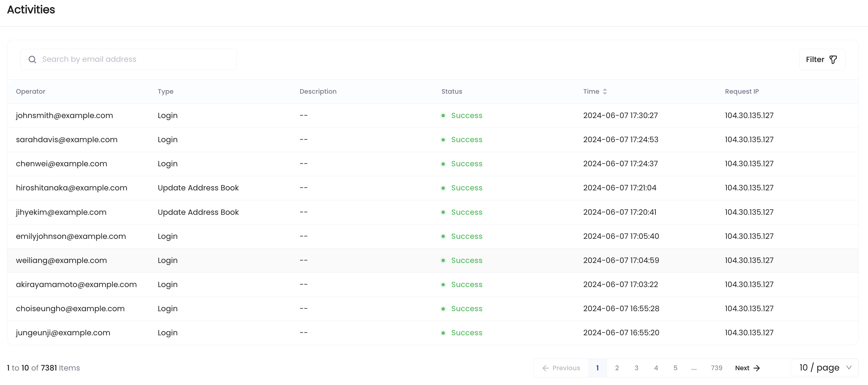868x385 pixels.
Task: Click the Type column header
Action: (x=166, y=92)
